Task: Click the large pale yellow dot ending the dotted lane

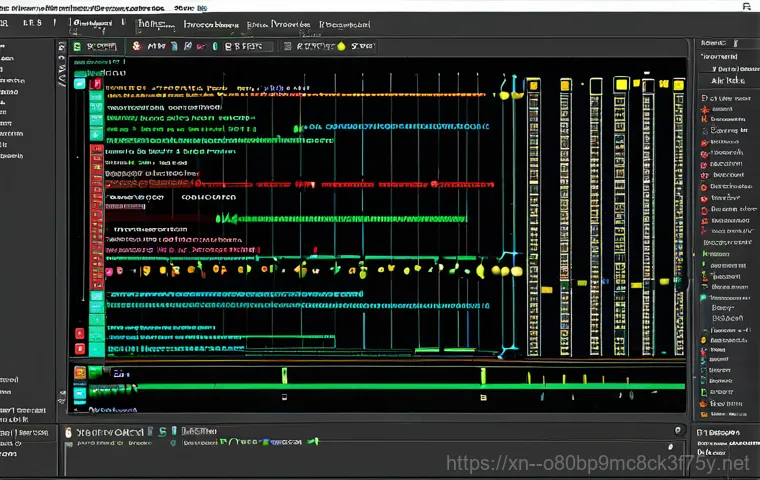Action: (517, 272)
